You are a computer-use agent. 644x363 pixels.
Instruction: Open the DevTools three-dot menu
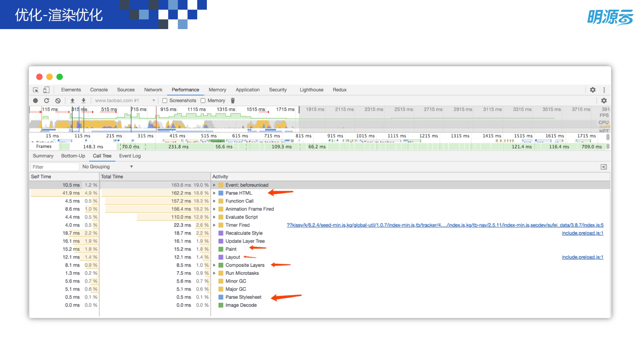point(604,90)
